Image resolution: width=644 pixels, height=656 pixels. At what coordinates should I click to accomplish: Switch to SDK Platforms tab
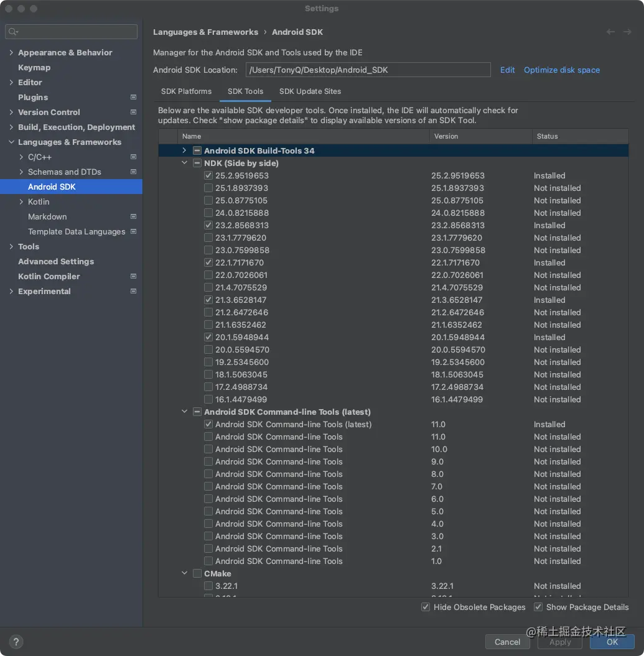pyautogui.click(x=186, y=91)
